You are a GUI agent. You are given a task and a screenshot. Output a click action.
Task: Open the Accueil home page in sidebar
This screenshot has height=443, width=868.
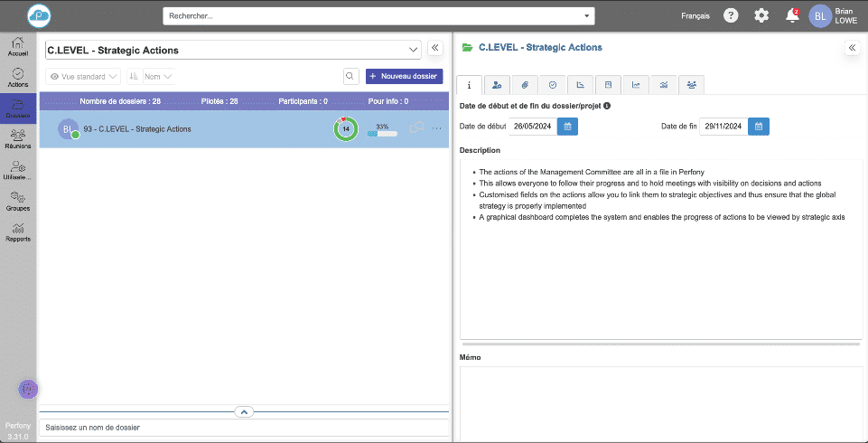pyautogui.click(x=18, y=47)
